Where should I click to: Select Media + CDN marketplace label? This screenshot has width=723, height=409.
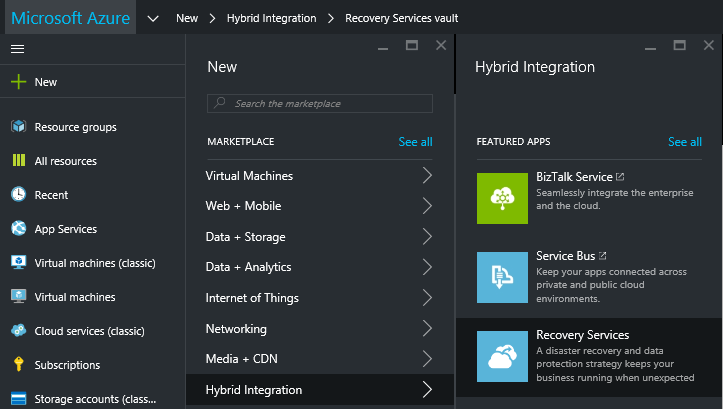[x=242, y=359]
